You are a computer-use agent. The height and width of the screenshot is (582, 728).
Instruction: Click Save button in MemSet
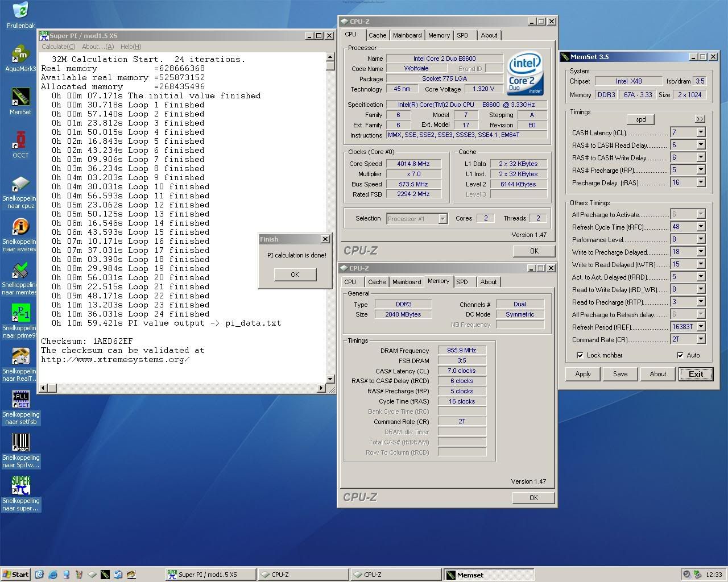point(620,374)
